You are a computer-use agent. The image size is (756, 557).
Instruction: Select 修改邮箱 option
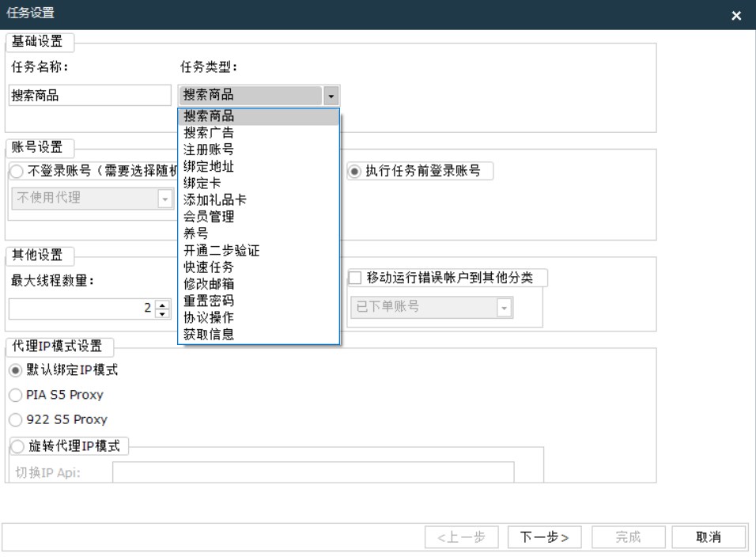tap(259, 284)
